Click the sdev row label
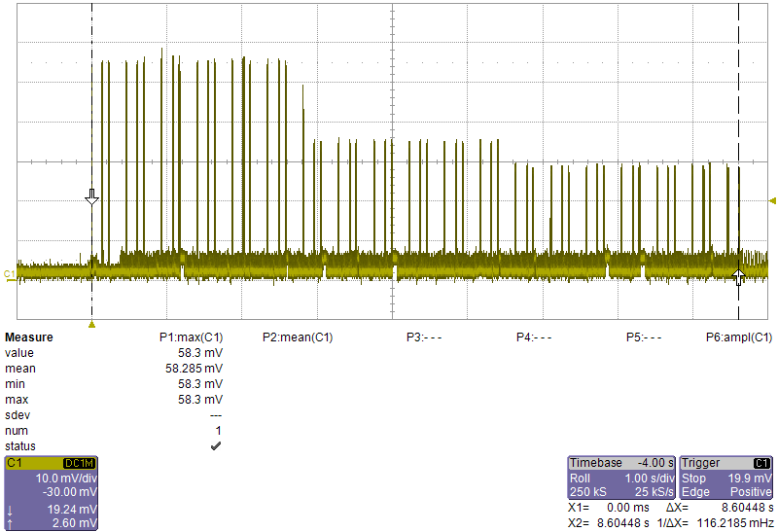The height and width of the screenshot is (532, 778). 18,415
